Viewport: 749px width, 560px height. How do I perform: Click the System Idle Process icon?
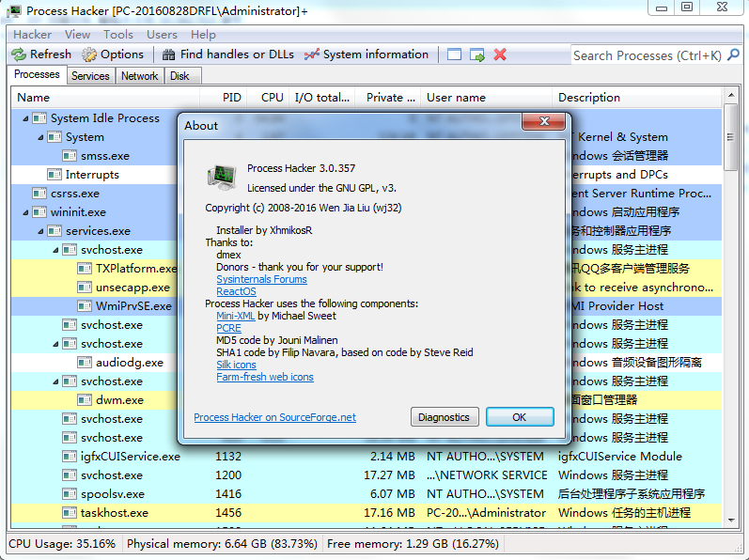[x=39, y=118]
